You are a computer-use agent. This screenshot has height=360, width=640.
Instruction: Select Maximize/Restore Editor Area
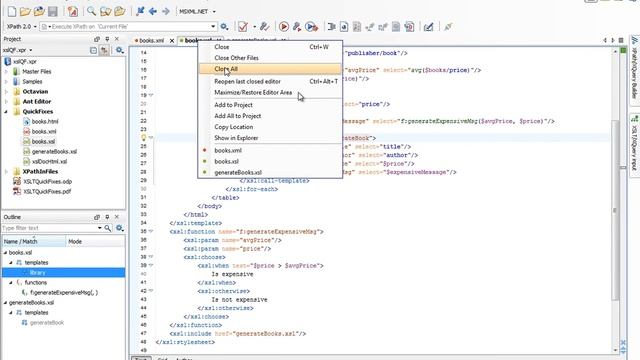coord(270,93)
